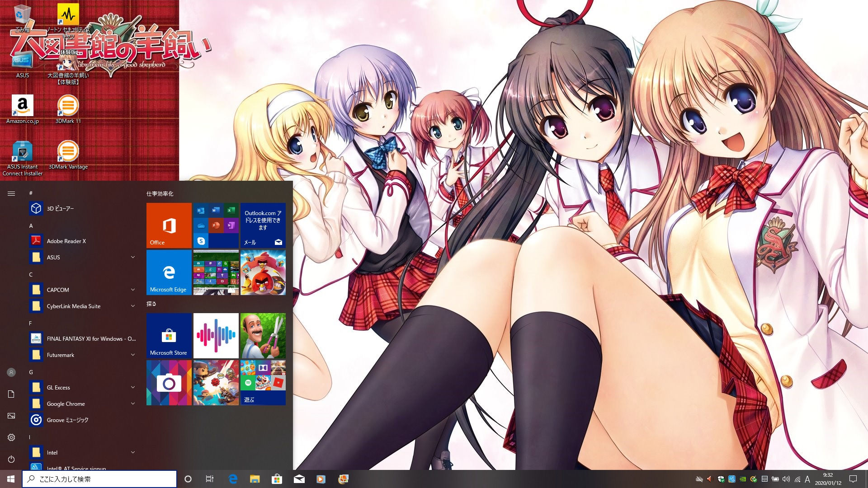Expand the CyberLink Media Suite folder
This screenshot has height=488, width=868.
click(x=83, y=306)
